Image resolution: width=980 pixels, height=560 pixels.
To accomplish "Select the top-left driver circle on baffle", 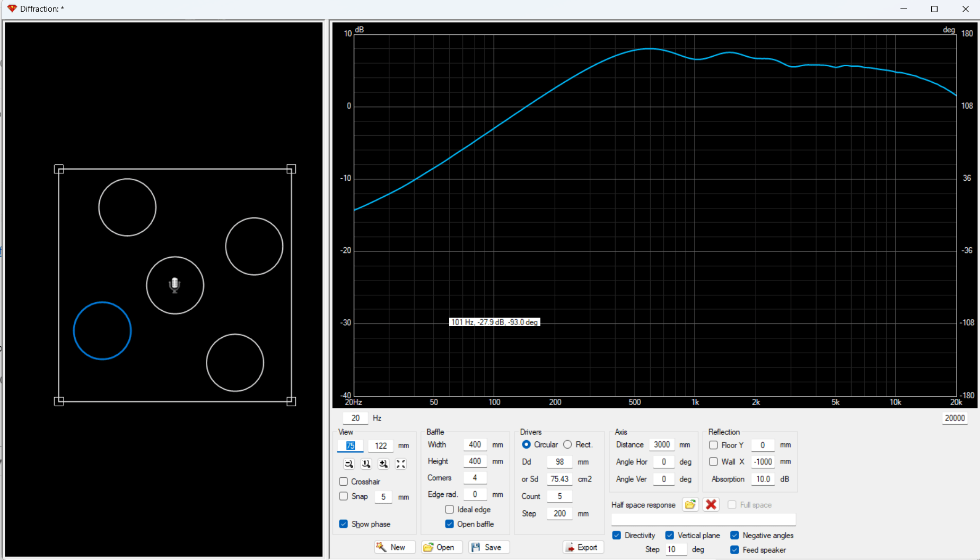I will [127, 207].
